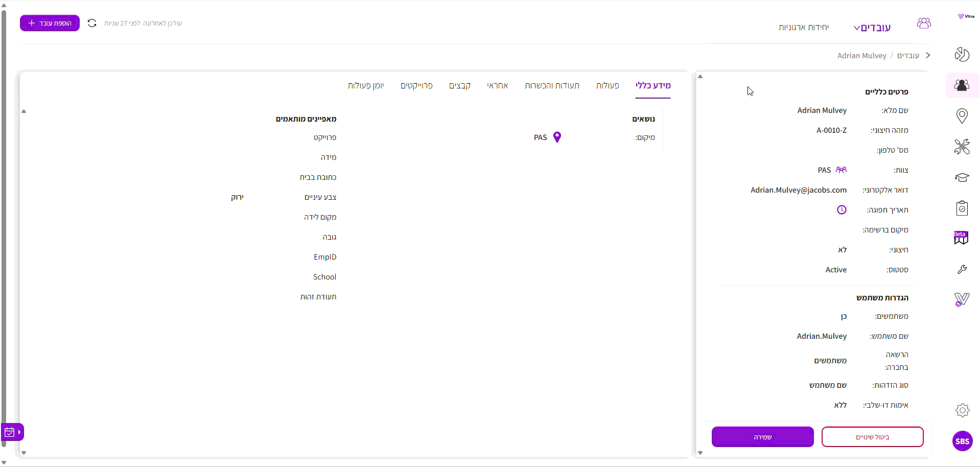The width and height of the screenshot is (980, 467).
Task: Switch to the מידע כללי tab
Action: click(653, 85)
